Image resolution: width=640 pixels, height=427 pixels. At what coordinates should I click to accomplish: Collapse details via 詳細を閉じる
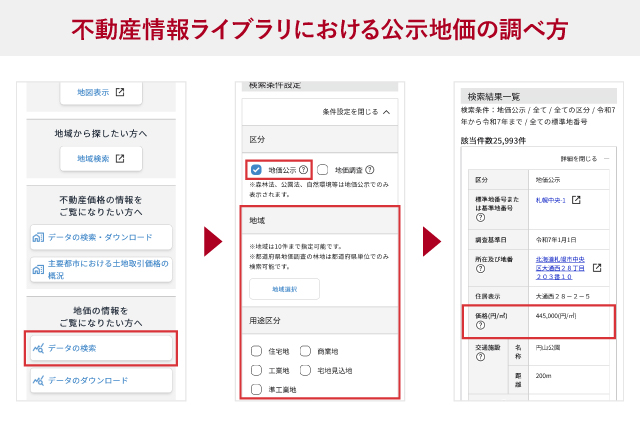pos(584,158)
